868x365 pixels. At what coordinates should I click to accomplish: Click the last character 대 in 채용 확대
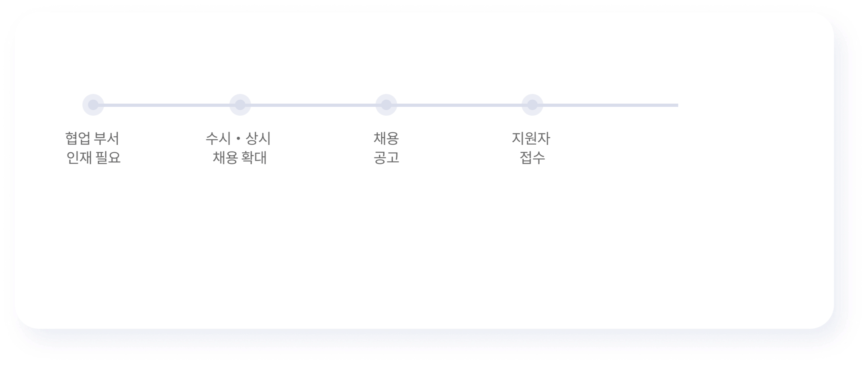(x=260, y=157)
